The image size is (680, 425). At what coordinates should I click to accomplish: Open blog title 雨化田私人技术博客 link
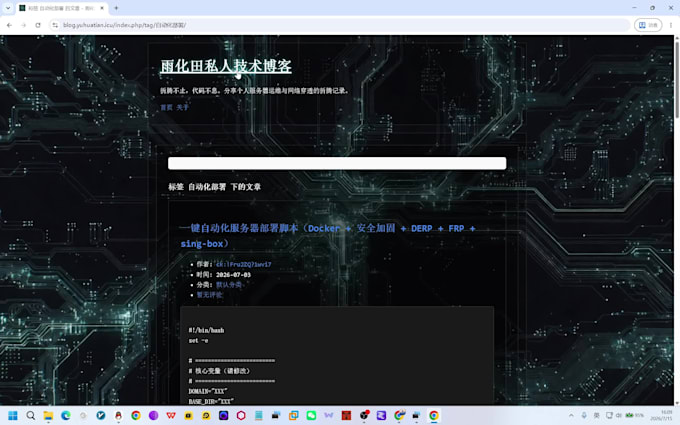point(226,66)
